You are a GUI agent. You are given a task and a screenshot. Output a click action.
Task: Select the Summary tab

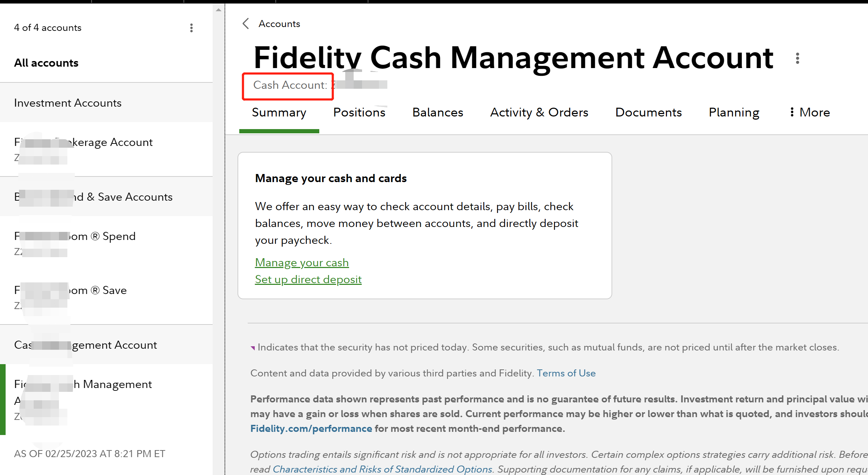tap(279, 112)
